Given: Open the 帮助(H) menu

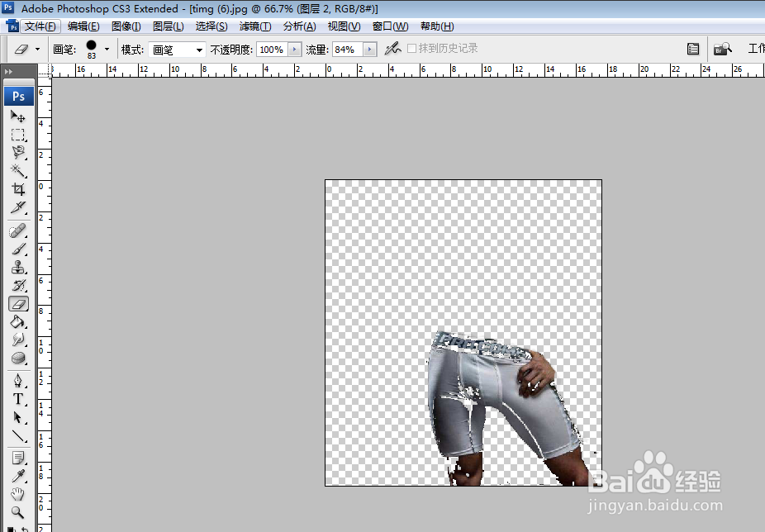Looking at the screenshot, I should point(437,26).
